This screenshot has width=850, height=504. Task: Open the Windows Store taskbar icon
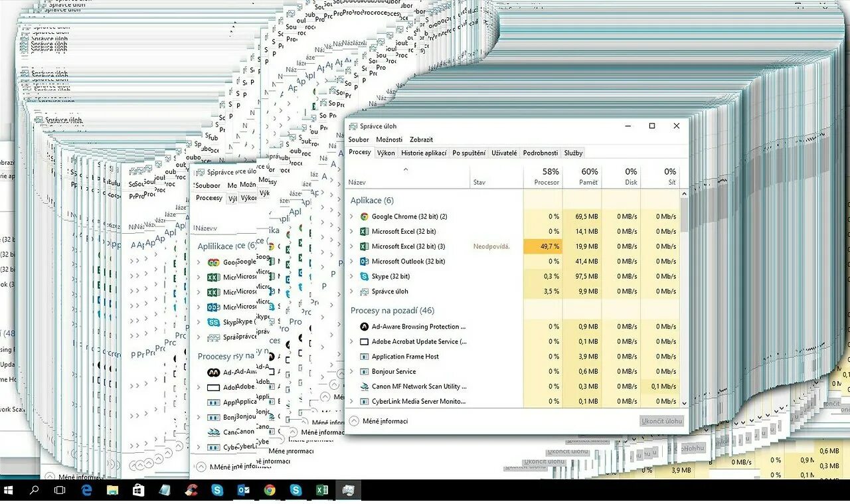[138, 490]
